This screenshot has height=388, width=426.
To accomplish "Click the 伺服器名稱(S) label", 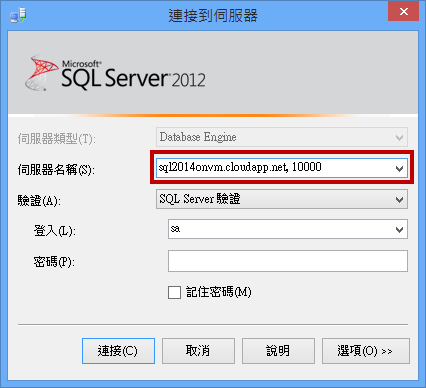I will (56, 170).
